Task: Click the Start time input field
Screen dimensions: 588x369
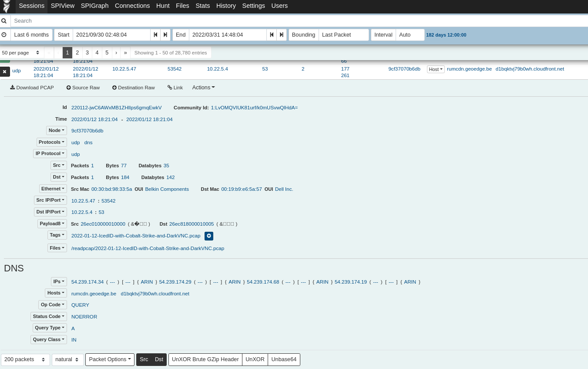Action: pos(111,35)
